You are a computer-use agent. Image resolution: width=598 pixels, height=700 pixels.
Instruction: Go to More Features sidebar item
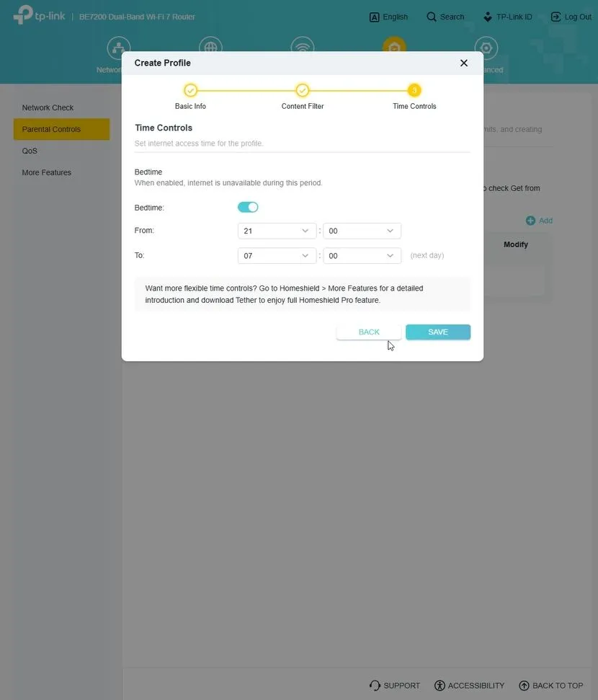(47, 172)
